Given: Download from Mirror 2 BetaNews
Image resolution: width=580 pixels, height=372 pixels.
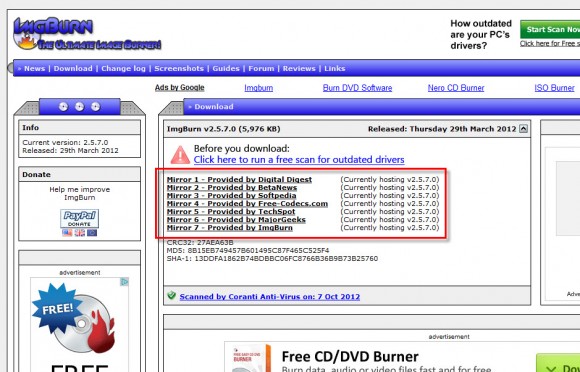Looking at the screenshot, I should coord(232,187).
